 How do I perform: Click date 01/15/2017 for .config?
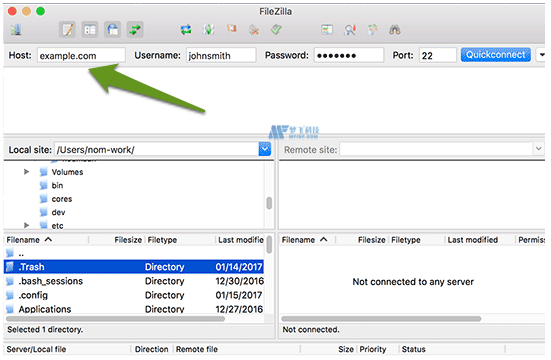pyautogui.click(x=239, y=295)
